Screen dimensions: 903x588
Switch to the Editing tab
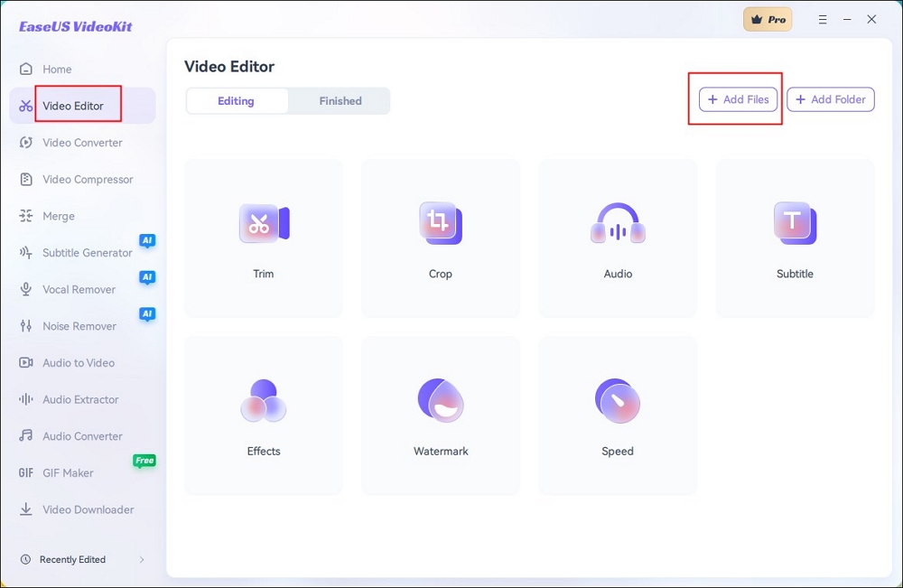click(x=237, y=100)
